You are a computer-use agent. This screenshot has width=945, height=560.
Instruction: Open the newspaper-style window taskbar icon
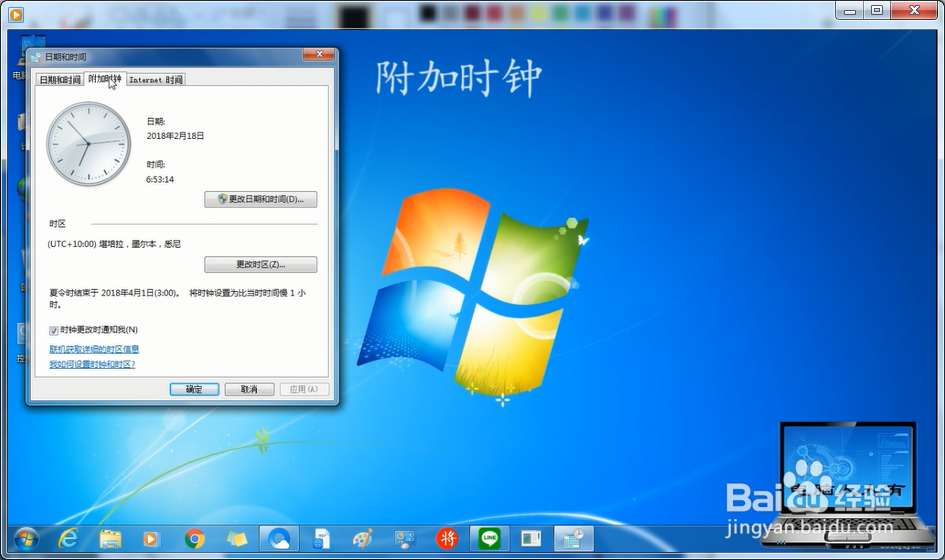[531, 538]
